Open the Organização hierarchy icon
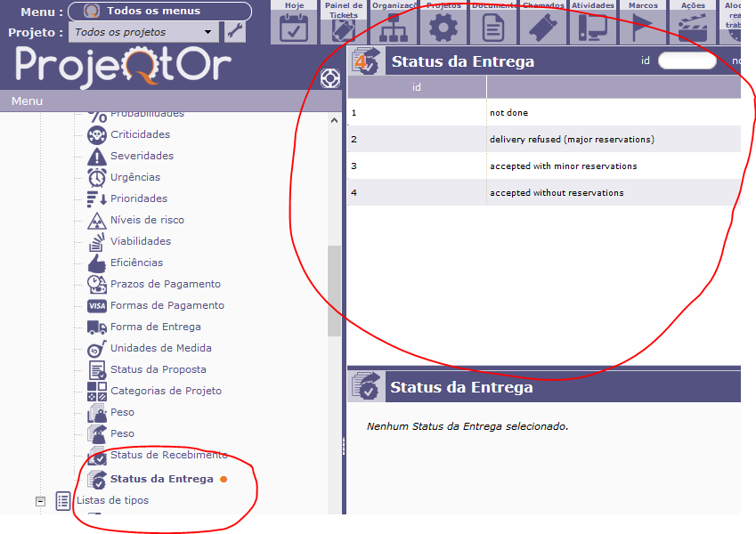The width and height of the screenshot is (756, 534). point(394,28)
